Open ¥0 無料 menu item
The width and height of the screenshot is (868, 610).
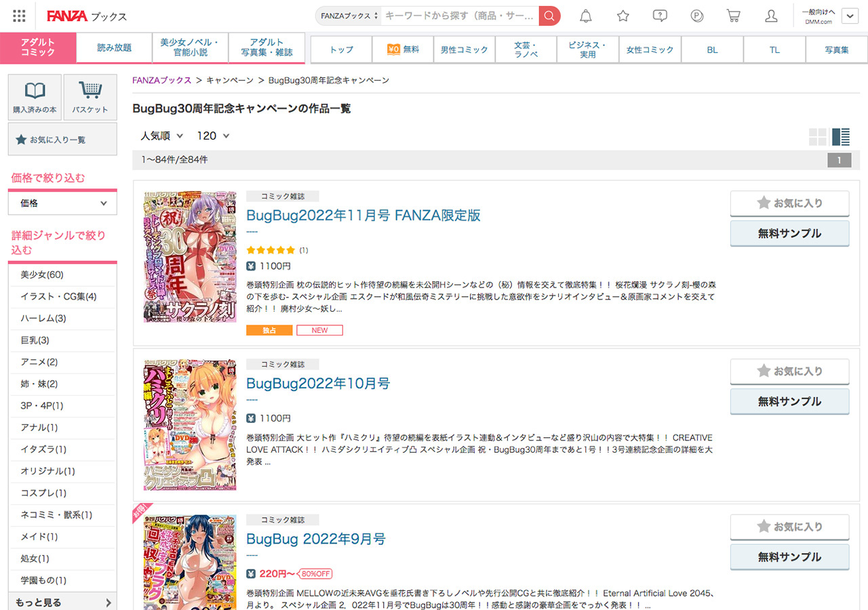pos(403,49)
